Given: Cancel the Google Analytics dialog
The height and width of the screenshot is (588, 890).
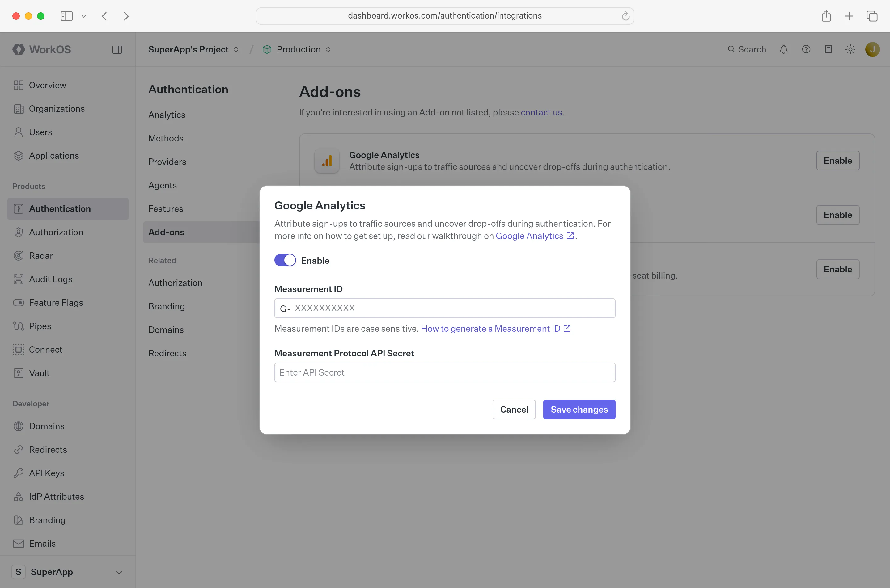Looking at the screenshot, I should pos(514,409).
